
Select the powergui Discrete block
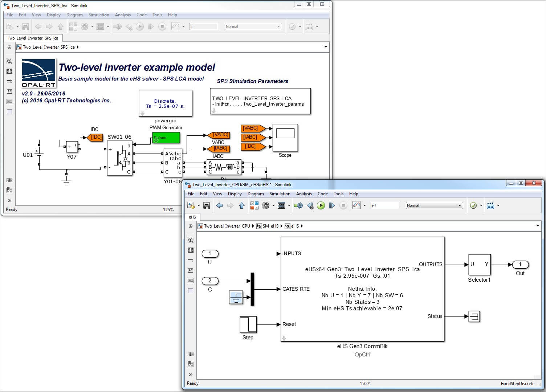pos(165,103)
